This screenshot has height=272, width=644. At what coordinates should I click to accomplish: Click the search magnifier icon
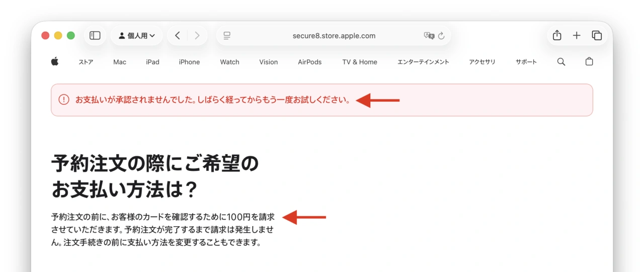(x=561, y=62)
